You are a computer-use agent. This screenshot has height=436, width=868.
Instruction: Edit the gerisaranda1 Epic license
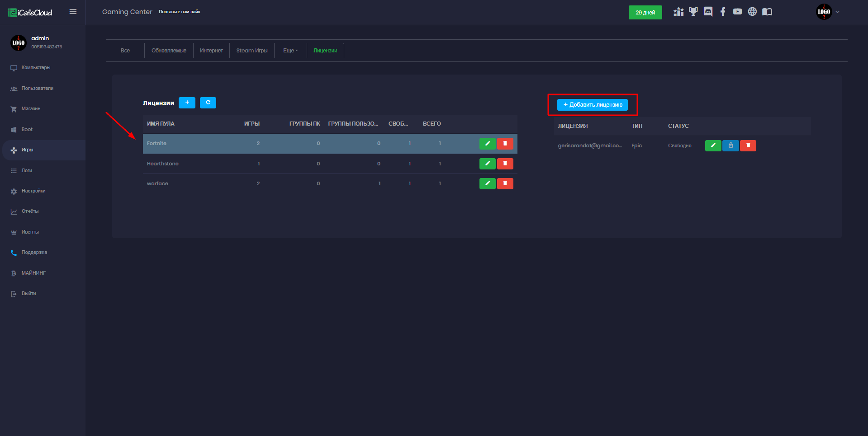pos(713,145)
